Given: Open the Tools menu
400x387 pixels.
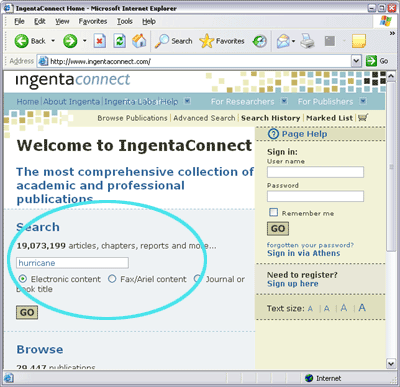Looking at the screenshot, I should tap(125, 21).
